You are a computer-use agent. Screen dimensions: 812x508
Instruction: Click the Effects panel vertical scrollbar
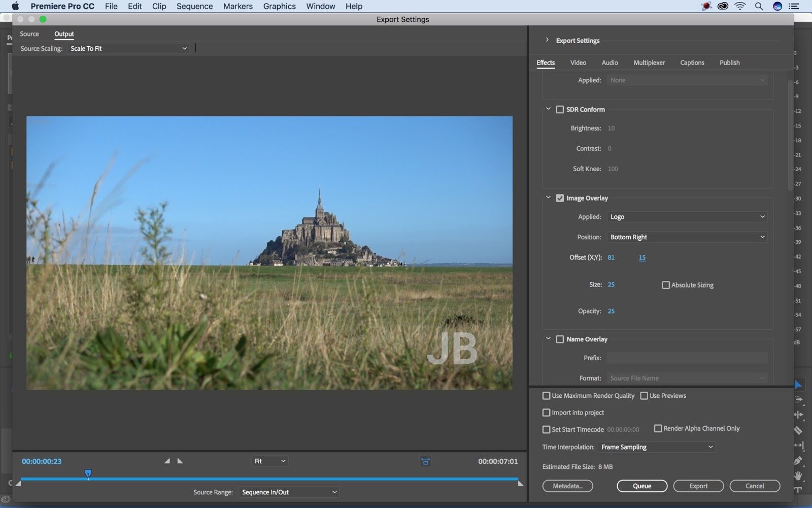[790, 135]
